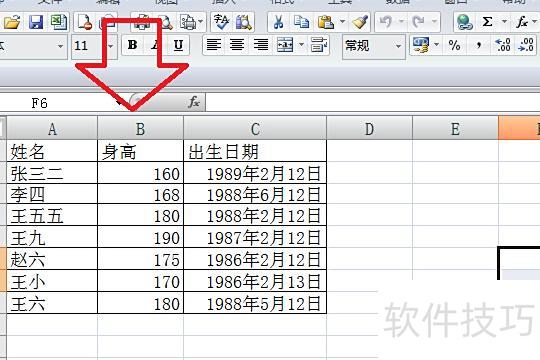Click into the formula bar input area
The width and height of the screenshot is (540, 360).
(373, 103)
